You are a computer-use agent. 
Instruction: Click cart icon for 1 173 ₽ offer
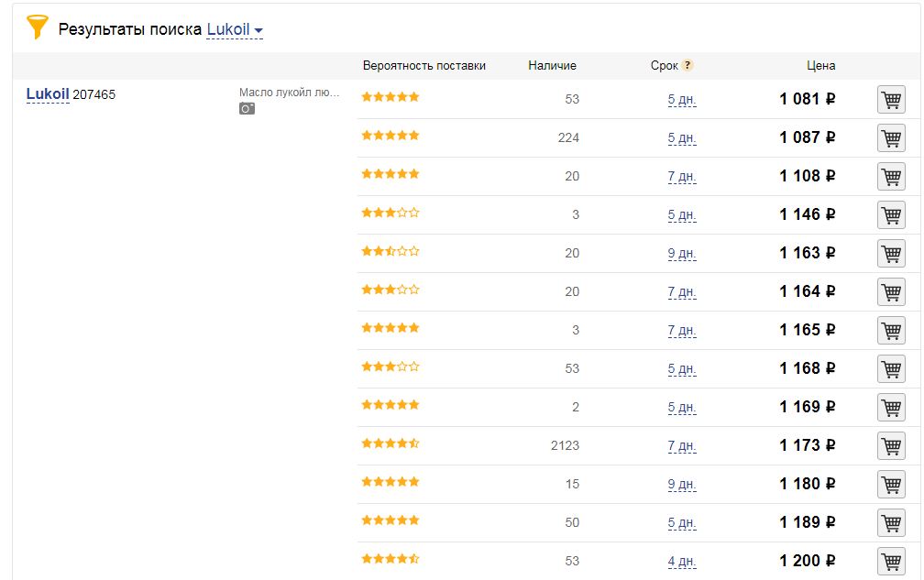coord(891,445)
